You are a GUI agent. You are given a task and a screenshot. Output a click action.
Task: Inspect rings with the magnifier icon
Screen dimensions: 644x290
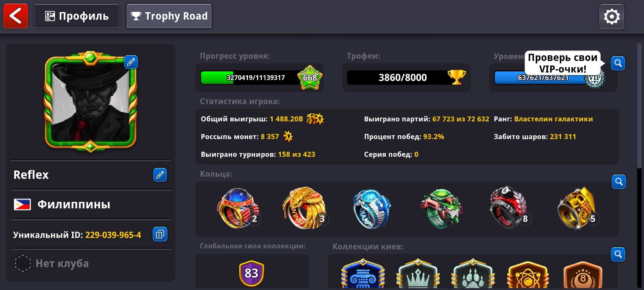pos(619,182)
